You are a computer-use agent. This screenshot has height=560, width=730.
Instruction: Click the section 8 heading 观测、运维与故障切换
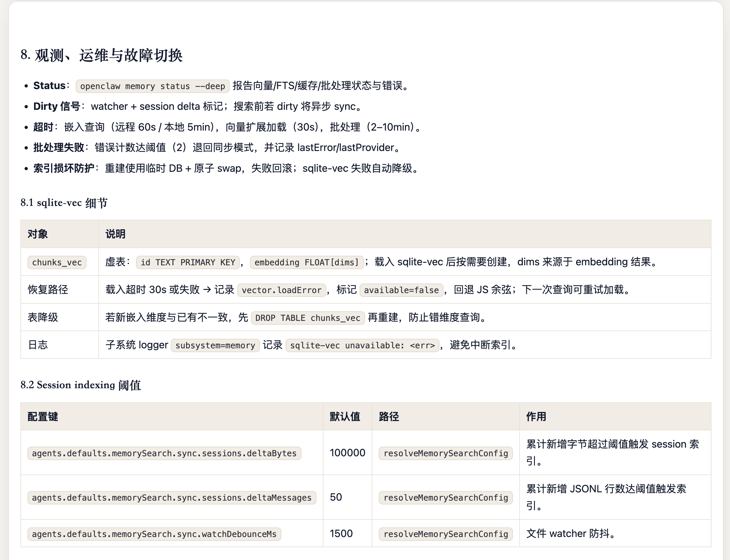pyautogui.click(x=101, y=55)
